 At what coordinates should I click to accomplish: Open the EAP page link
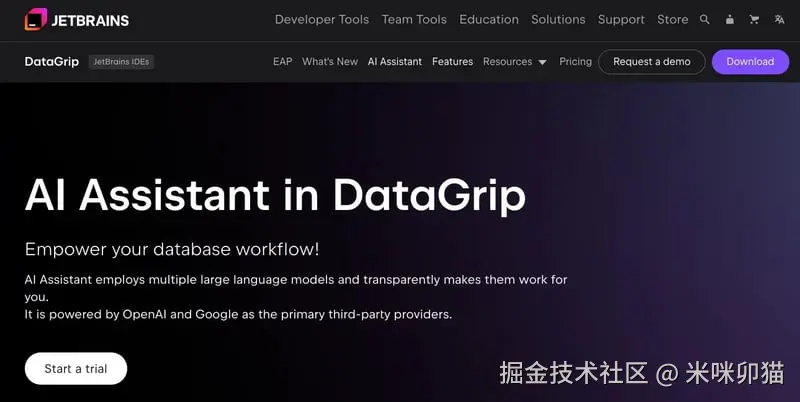pos(283,62)
